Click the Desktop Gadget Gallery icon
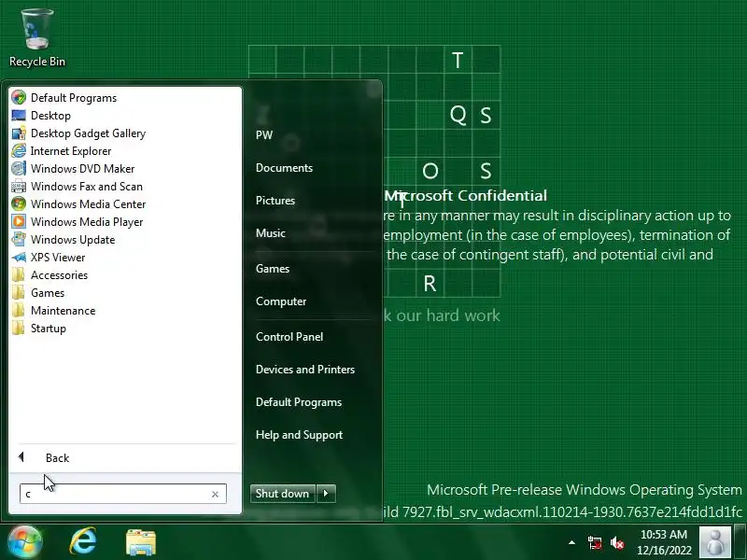Screen dimensions: 747x560 point(19,133)
